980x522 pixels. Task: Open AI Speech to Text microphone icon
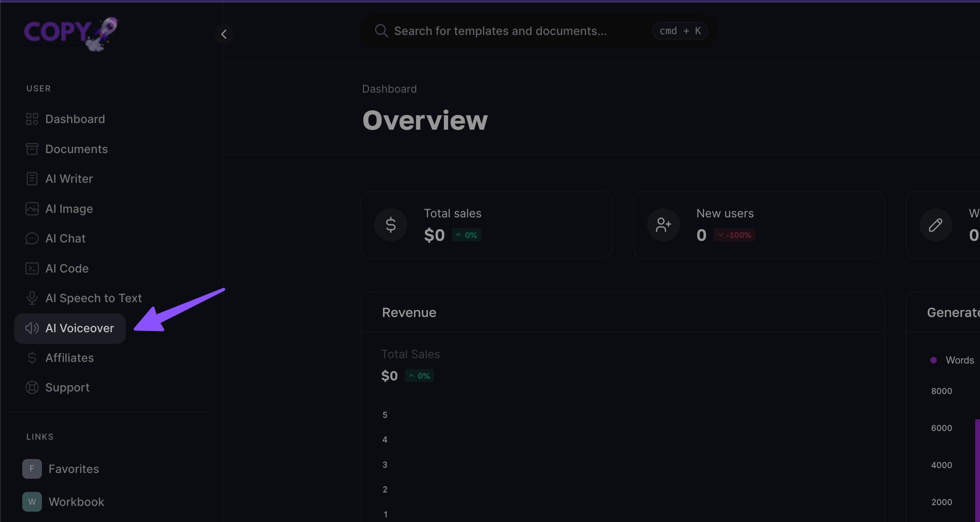32,298
